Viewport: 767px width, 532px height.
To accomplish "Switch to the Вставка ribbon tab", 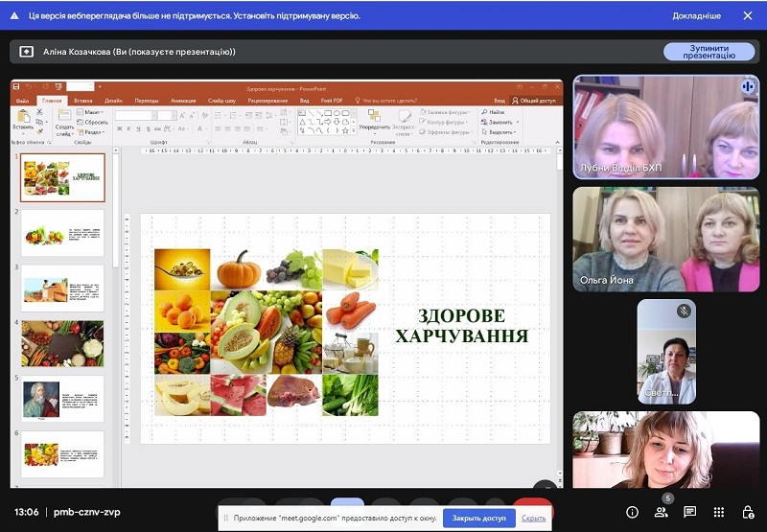I will (x=83, y=100).
